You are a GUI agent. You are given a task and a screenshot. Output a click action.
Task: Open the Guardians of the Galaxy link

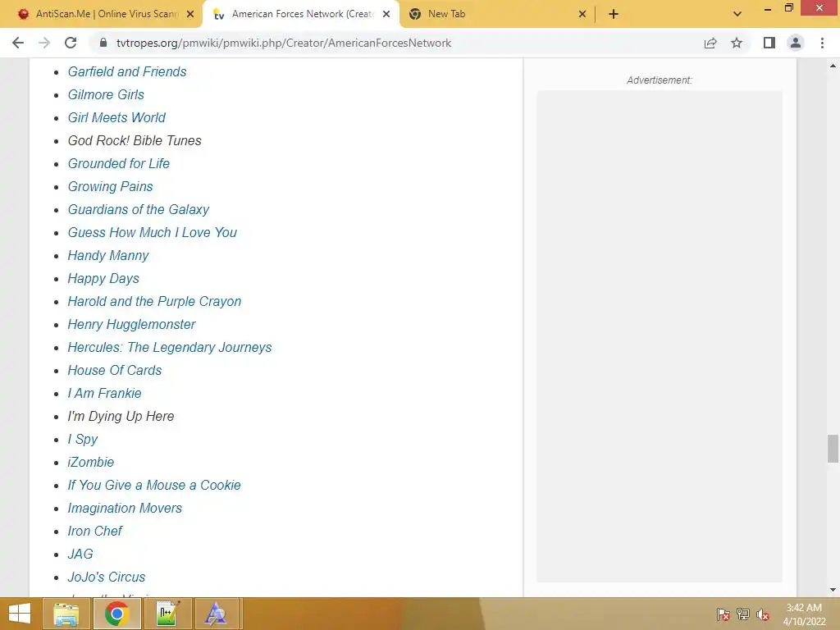click(x=138, y=209)
